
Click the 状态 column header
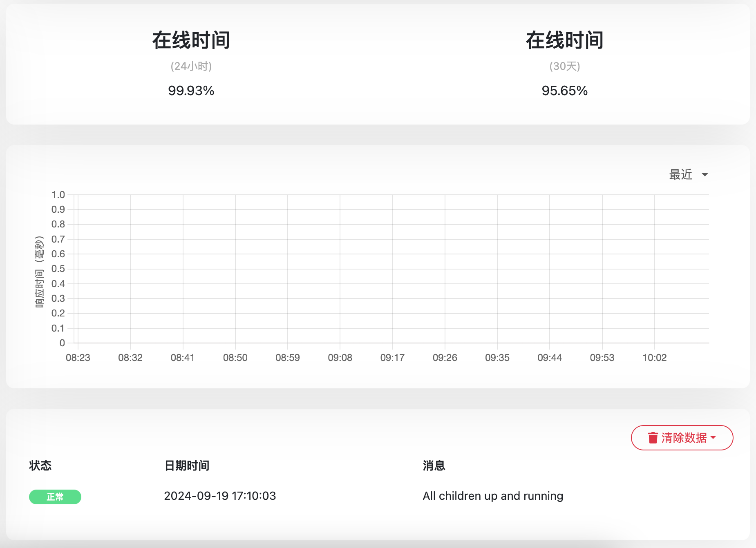tap(40, 466)
